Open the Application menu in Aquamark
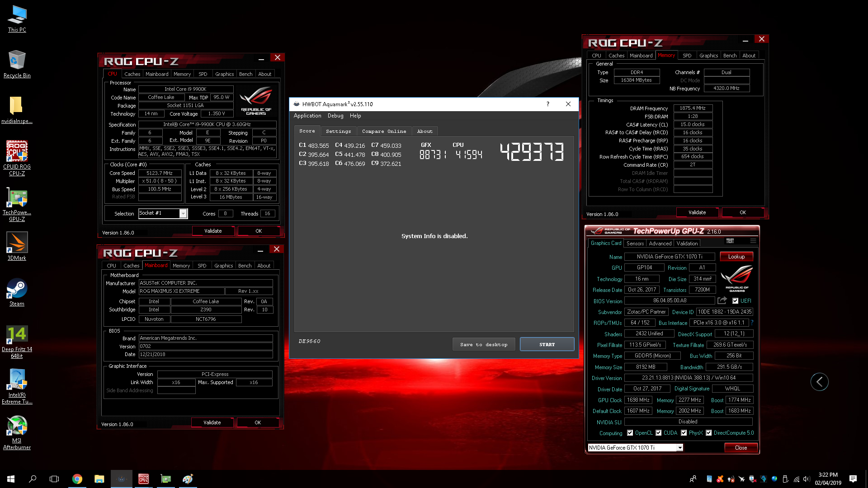The image size is (868, 488). (x=307, y=116)
